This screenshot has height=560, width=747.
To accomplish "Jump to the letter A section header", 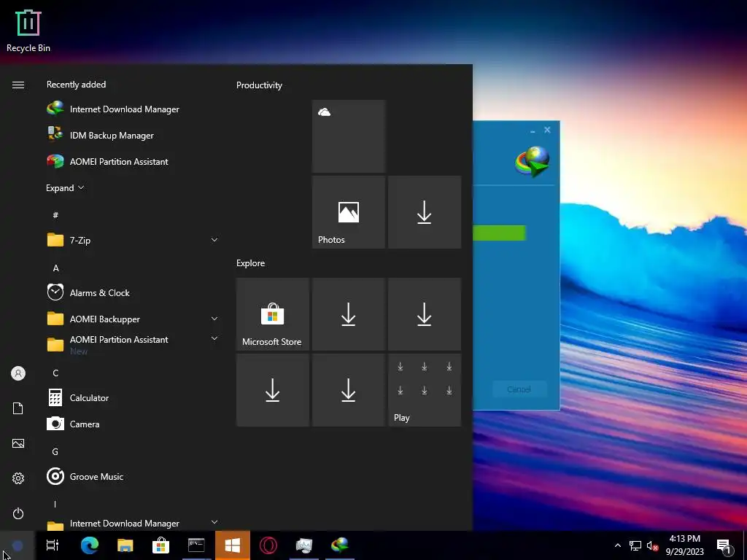I will point(55,268).
